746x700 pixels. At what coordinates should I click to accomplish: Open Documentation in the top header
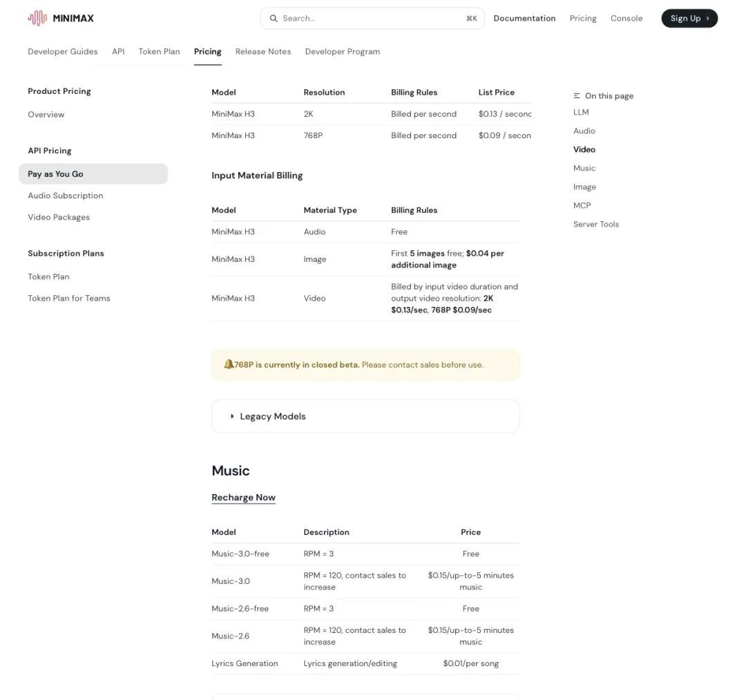pyautogui.click(x=524, y=18)
